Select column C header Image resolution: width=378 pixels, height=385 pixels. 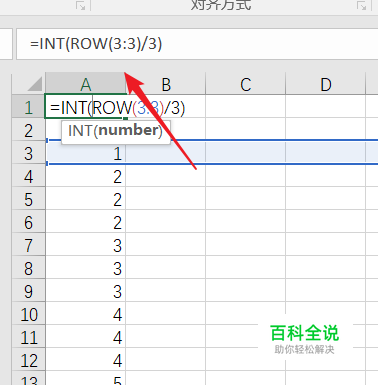coord(246,84)
